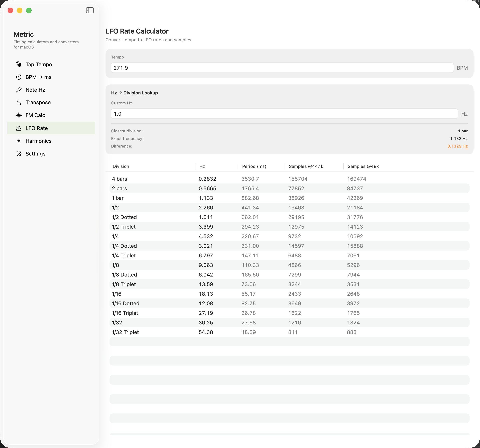Image resolution: width=480 pixels, height=448 pixels.
Task: Click the Settings gear icon
Action: pyautogui.click(x=19, y=154)
